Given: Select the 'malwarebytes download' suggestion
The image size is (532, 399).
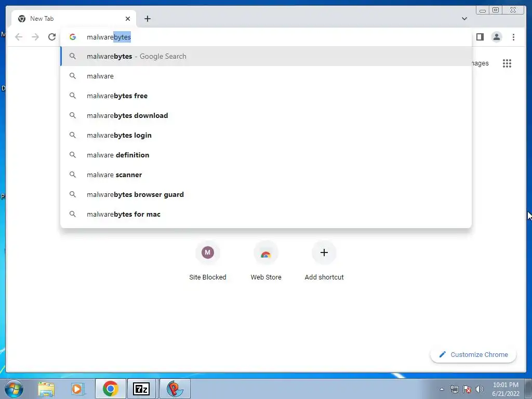Looking at the screenshot, I should coord(266,115).
